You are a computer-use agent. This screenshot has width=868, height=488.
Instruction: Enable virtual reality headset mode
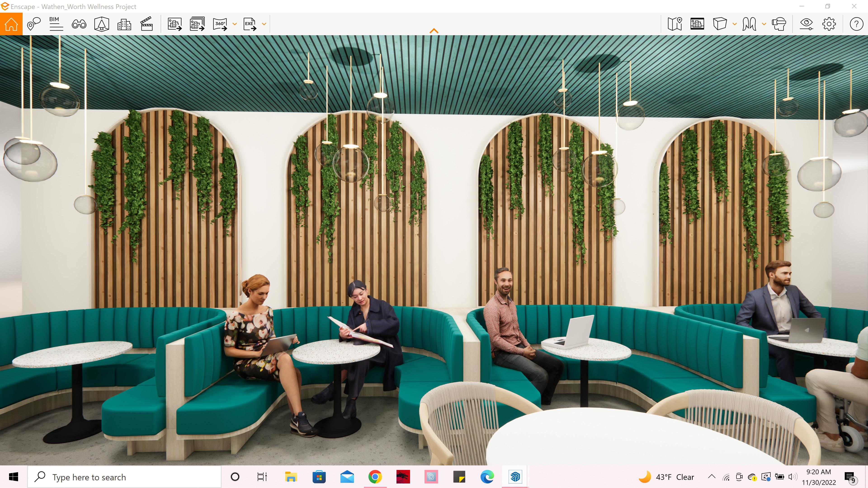coord(779,24)
